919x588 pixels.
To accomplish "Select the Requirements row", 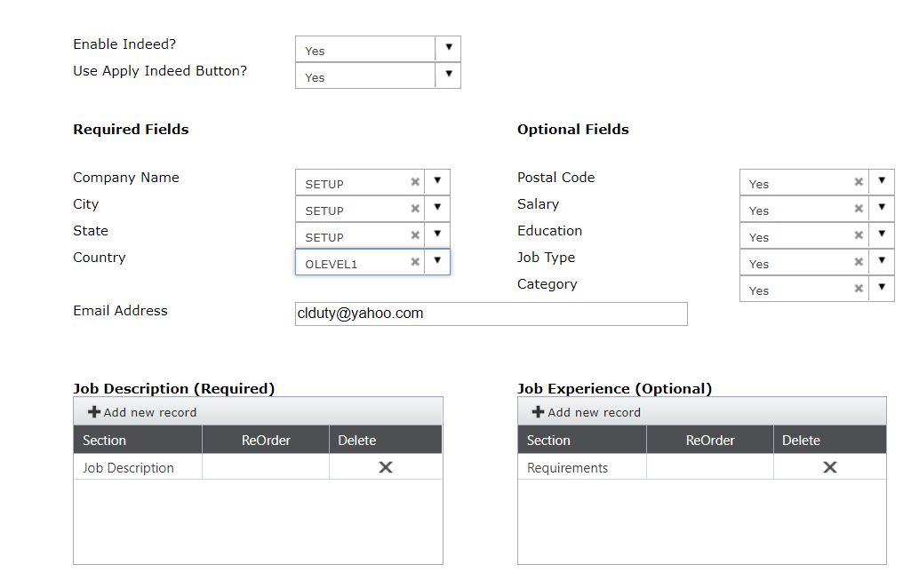I will point(568,468).
